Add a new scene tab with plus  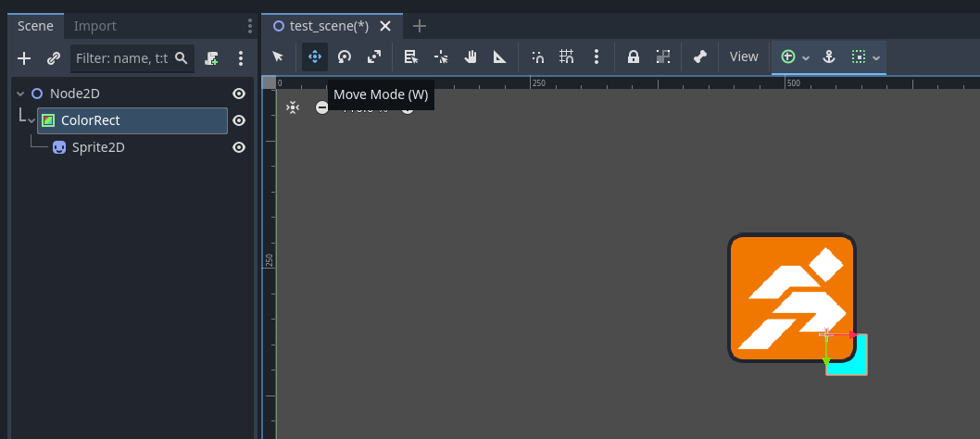coord(420,26)
